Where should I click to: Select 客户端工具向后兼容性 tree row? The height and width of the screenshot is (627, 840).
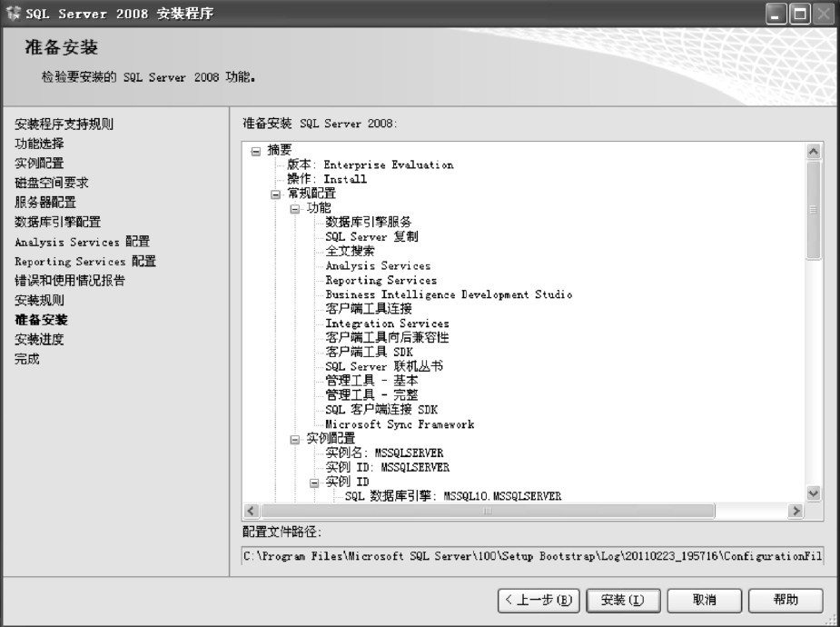388,338
